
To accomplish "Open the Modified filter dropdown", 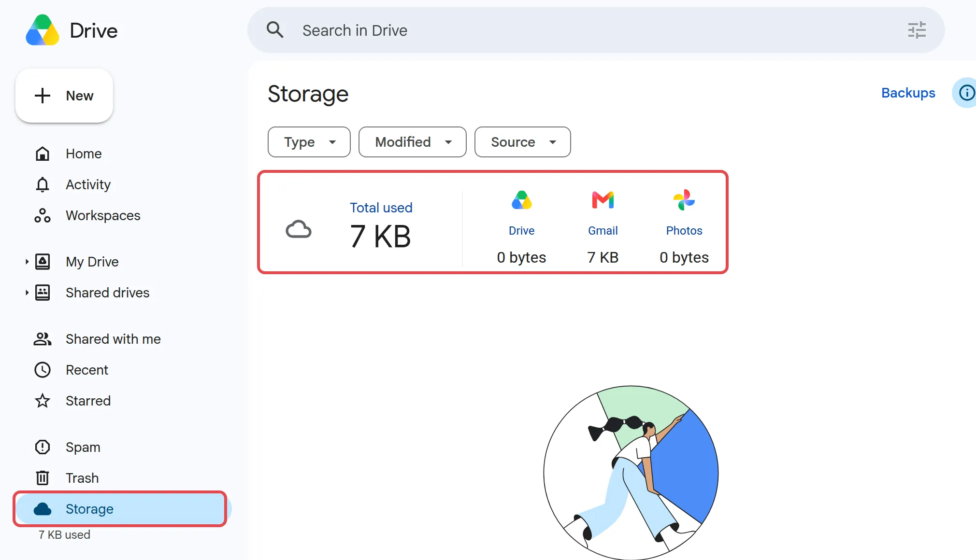I will click(413, 142).
